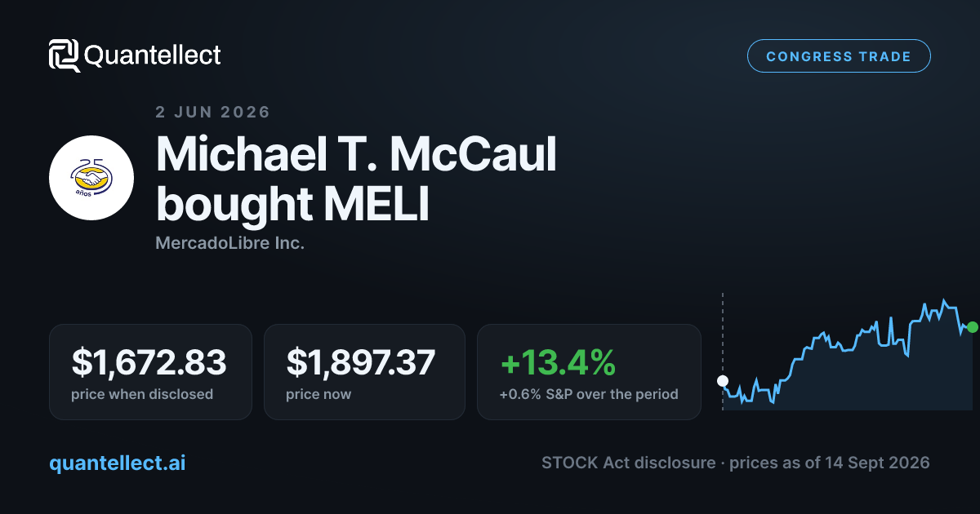Click the STOCK Act disclosure footer text
The image size is (980, 514).
tap(630, 463)
